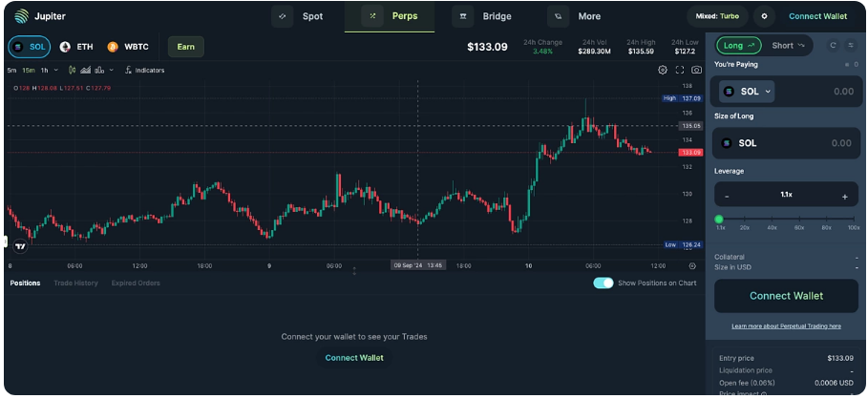The image size is (868, 399).
Task: Click the WBTC coin icon
Action: [113, 47]
